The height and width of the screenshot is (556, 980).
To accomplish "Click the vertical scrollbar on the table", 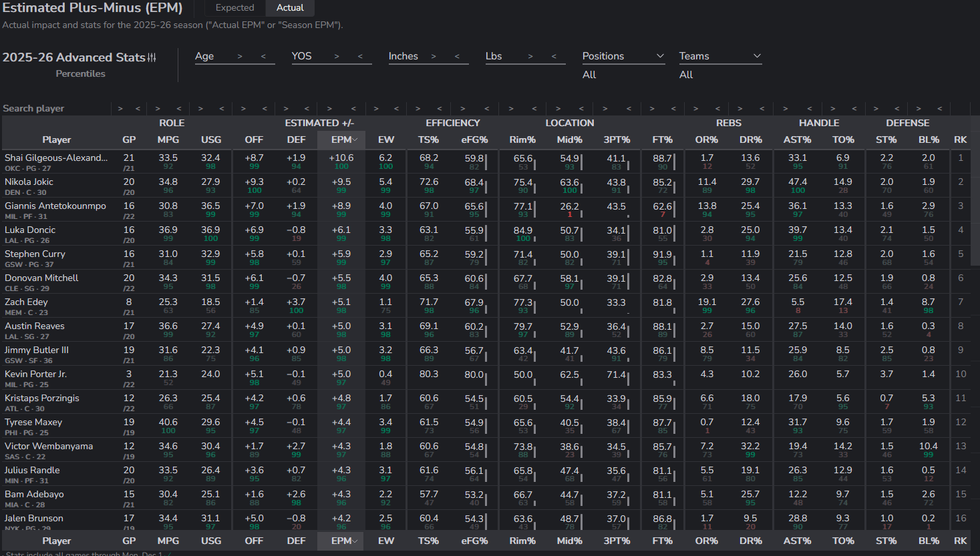I will click(975, 200).
